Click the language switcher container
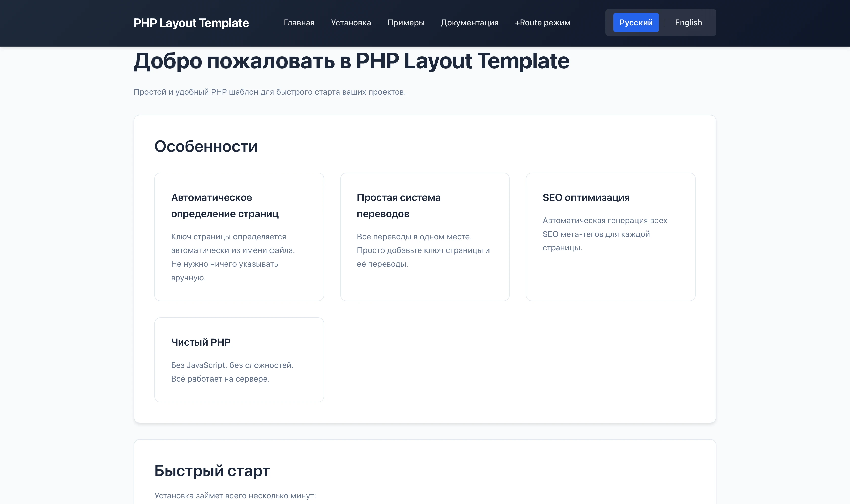Viewport: 850px width, 504px height. point(660,22)
